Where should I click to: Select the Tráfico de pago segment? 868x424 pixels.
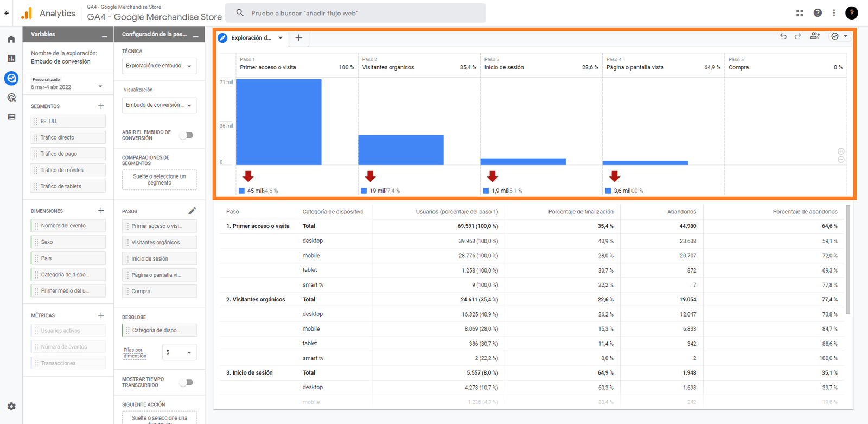(68, 154)
